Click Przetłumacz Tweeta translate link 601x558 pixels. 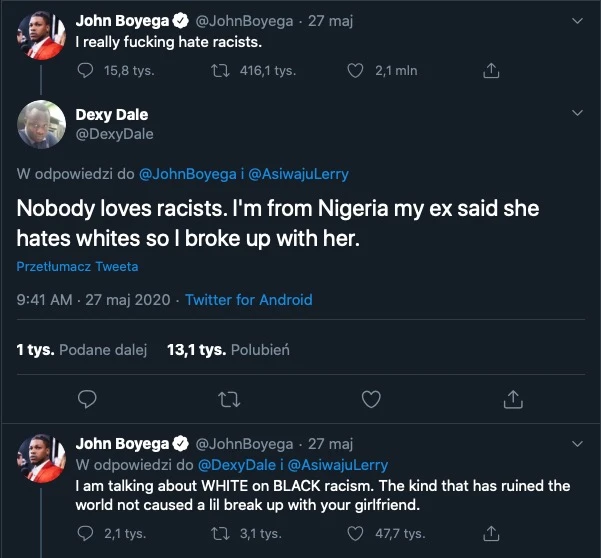coord(77,266)
